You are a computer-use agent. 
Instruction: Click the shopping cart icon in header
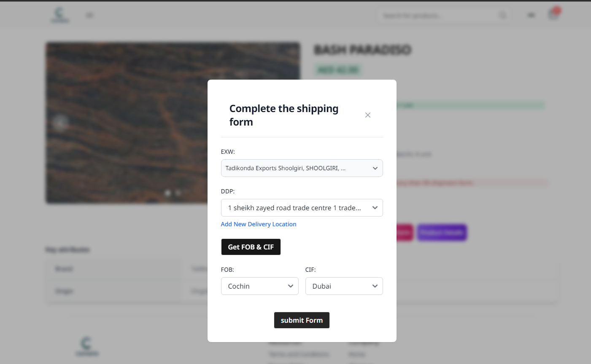(x=553, y=15)
